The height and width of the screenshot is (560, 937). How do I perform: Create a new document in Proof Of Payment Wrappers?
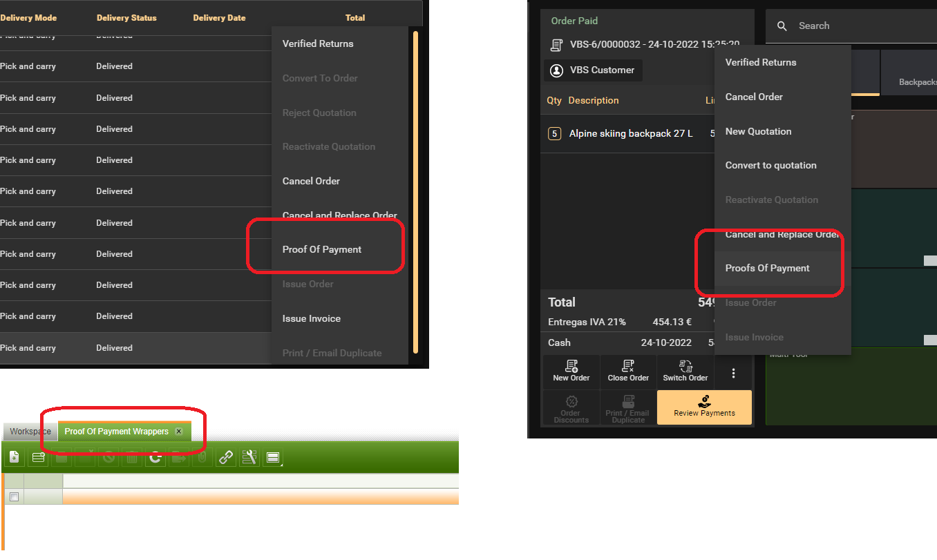(x=14, y=457)
